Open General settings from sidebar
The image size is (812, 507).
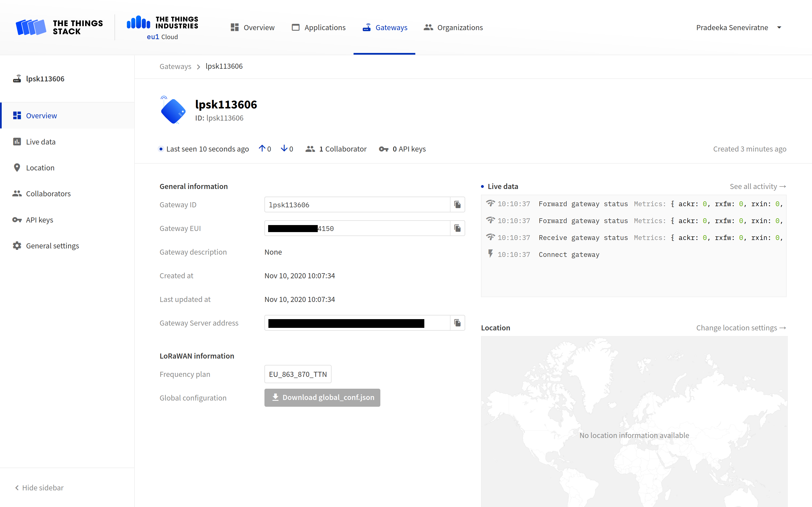pyautogui.click(x=52, y=246)
